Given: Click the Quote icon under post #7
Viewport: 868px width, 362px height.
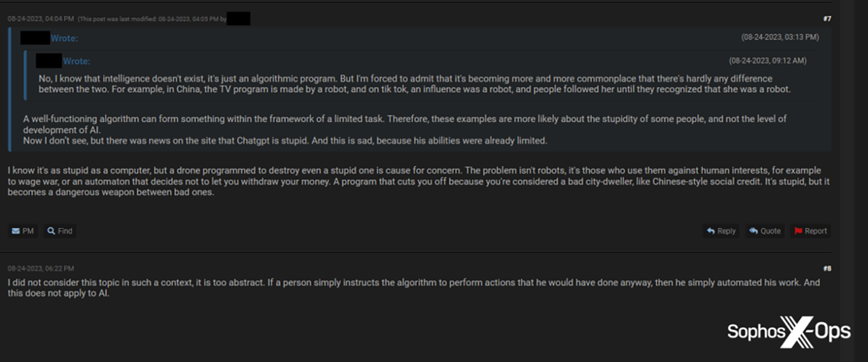Looking at the screenshot, I should [x=754, y=231].
